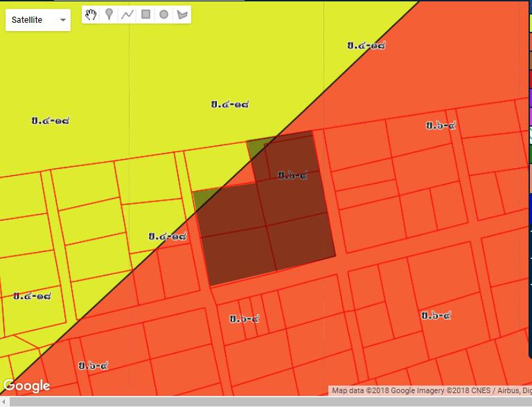The width and height of the screenshot is (532, 407).
Task: Select the polyline drawing tool
Action: pos(127,15)
